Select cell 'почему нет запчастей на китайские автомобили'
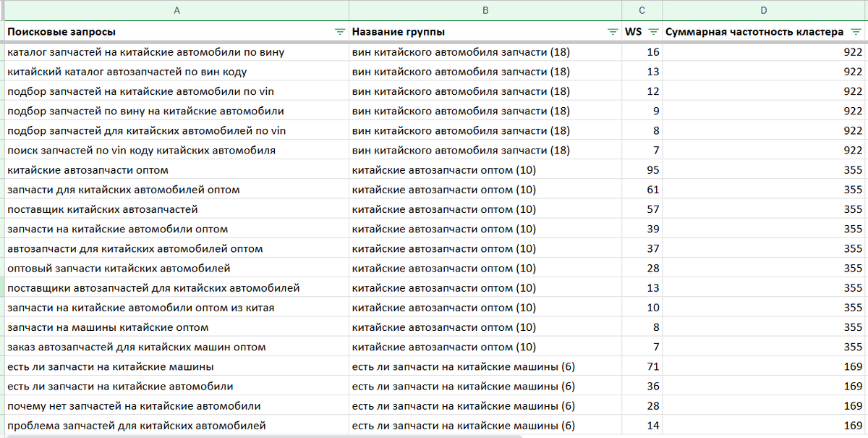868x438 pixels. (176, 406)
